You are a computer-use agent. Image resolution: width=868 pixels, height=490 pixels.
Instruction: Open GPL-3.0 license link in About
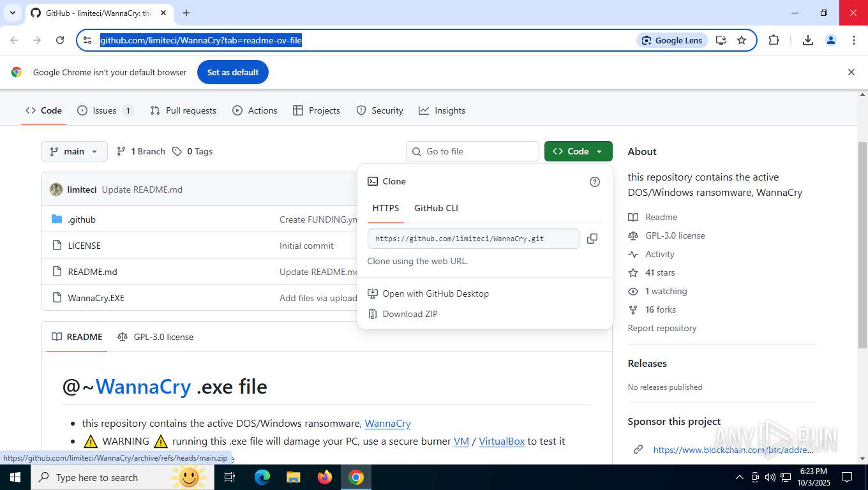[666, 235]
